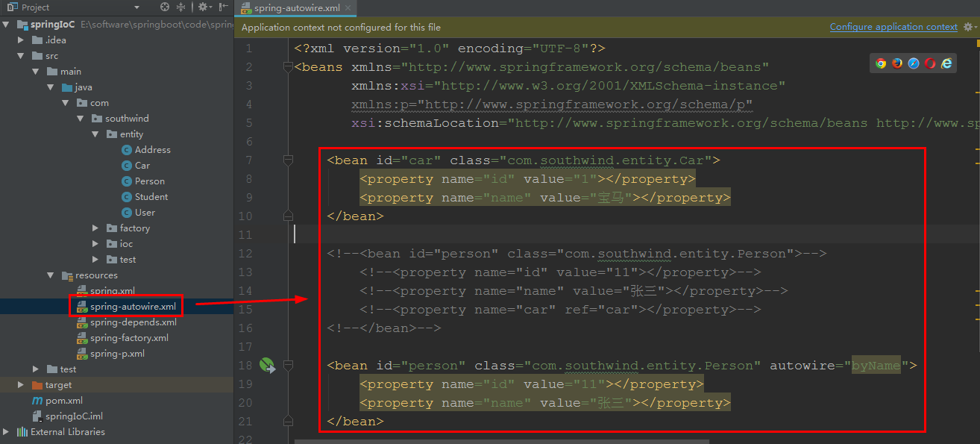980x444 pixels.
Task: Click the spring.xml file icon
Action: point(82,291)
